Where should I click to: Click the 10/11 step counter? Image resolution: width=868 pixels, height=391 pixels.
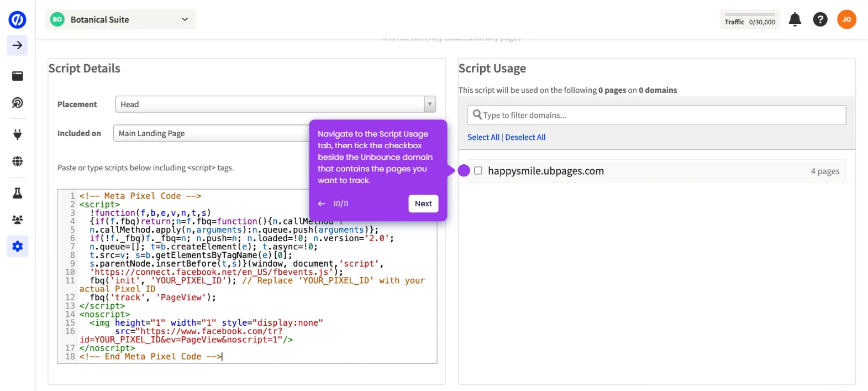pyautogui.click(x=341, y=204)
